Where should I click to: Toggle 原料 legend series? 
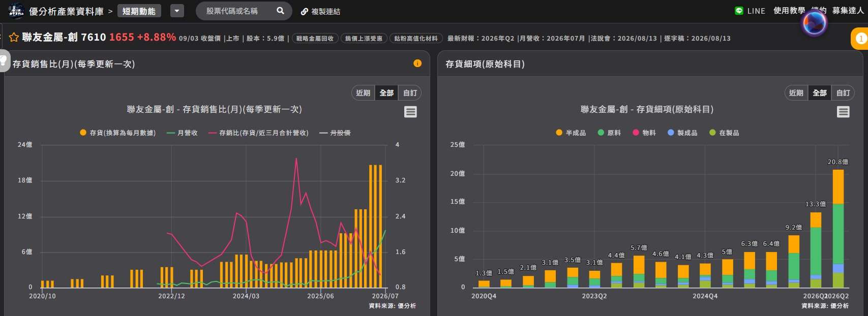point(609,133)
